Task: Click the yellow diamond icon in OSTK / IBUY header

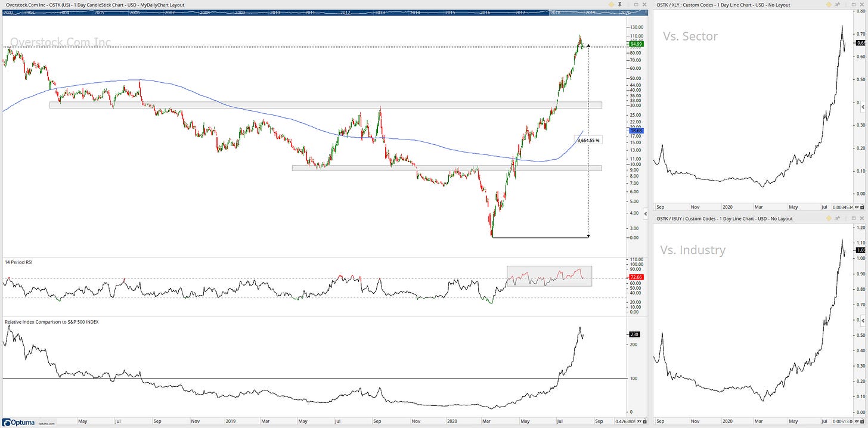Action: (x=829, y=218)
